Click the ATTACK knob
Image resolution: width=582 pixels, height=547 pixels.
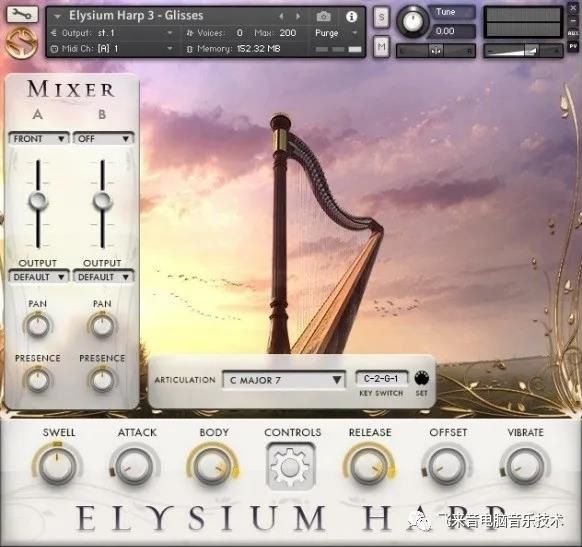pos(134,466)
